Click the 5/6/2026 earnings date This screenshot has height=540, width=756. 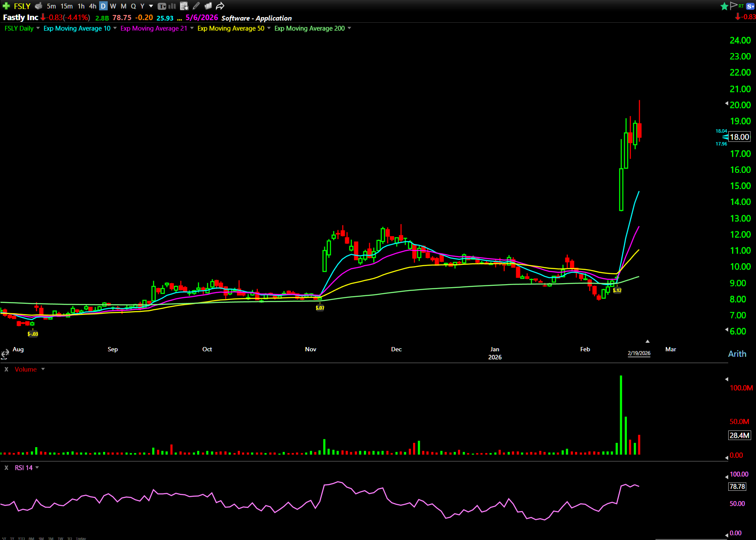pos(201,18)
